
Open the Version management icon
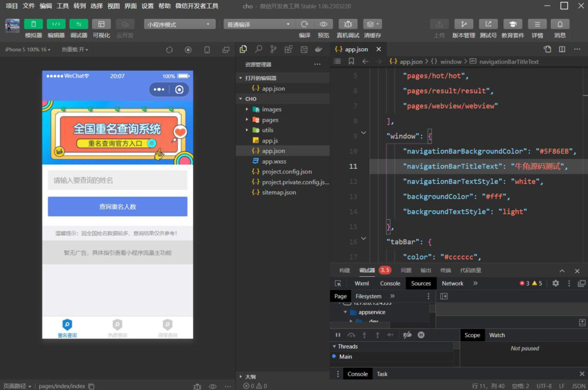coord(463,24)
